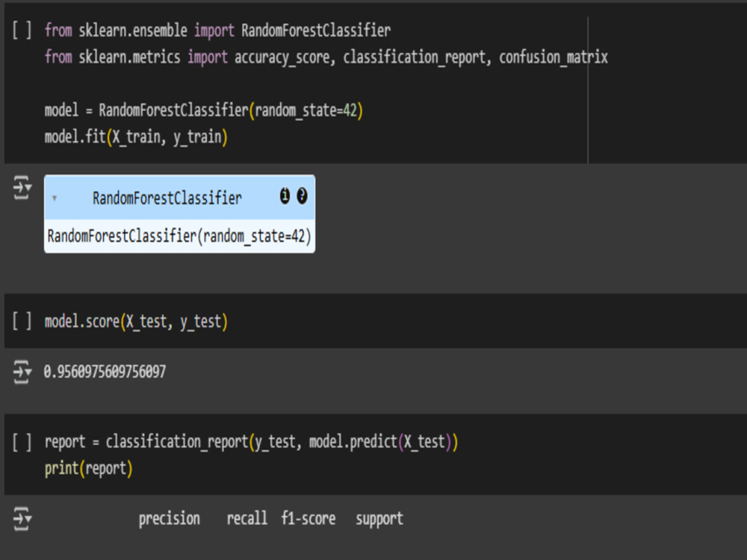Click the output value 0.9560975609756097

tap(105, 371)
